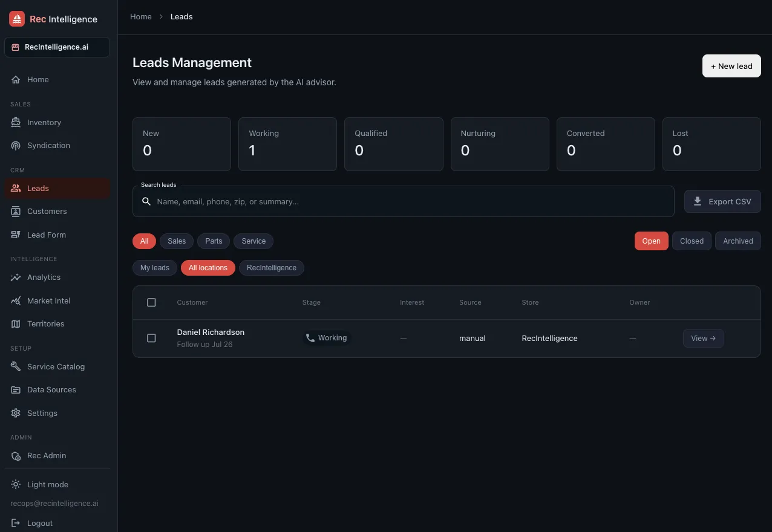The width and height of the screenshot is (772, 532).
Task: Click the Converted stage count card
Action: pyautogui.click(x=606, y=144)
